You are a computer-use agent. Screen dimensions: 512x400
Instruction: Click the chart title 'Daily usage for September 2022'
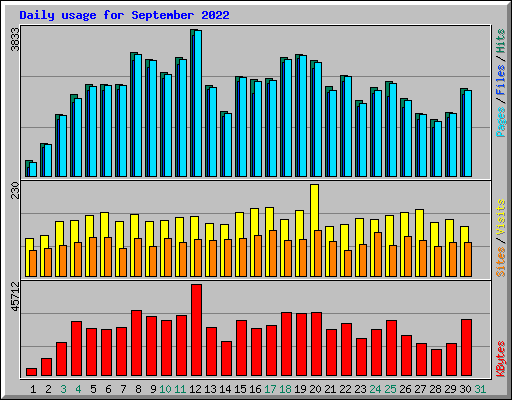[x=124, y=15]
